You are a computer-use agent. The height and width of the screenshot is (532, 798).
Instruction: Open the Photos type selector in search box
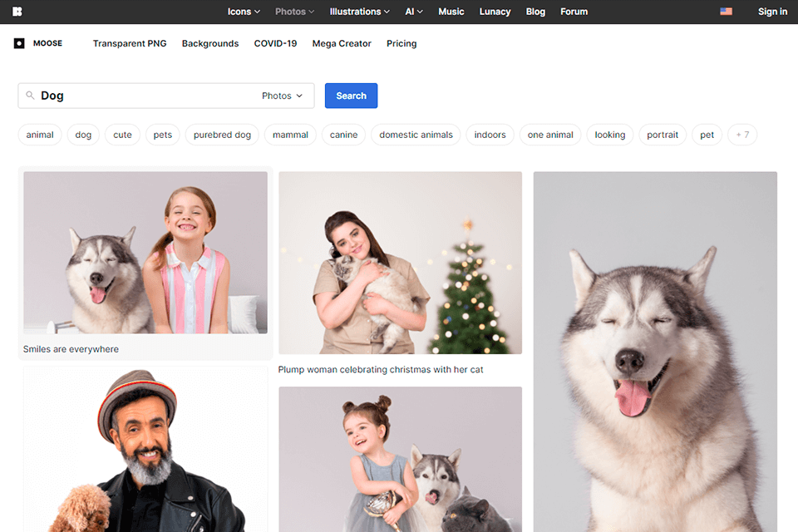coord(282,96)
